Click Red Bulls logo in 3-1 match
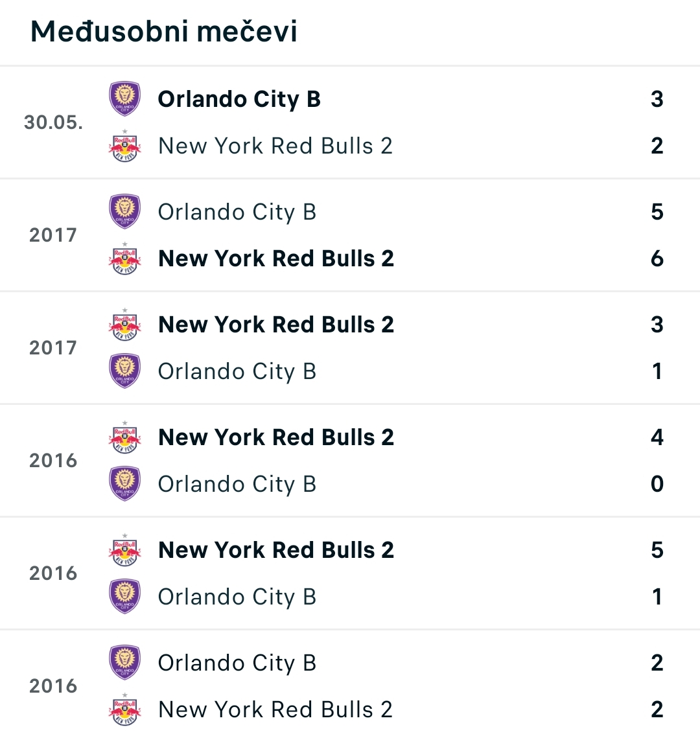The height and width of the screenshot is (738, 700). (124, 324)
